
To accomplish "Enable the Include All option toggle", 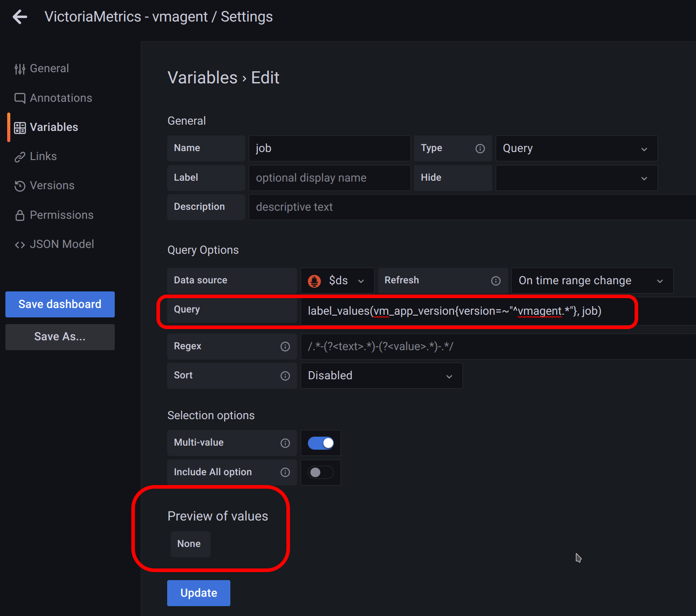I will click(320, 472).
